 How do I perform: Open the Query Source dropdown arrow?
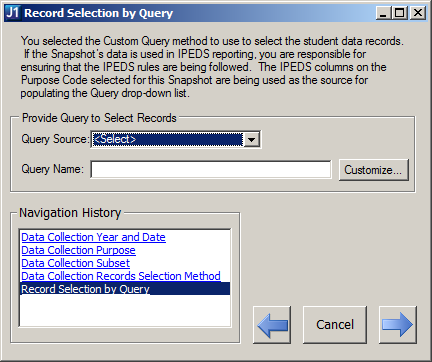click(252, 139)
